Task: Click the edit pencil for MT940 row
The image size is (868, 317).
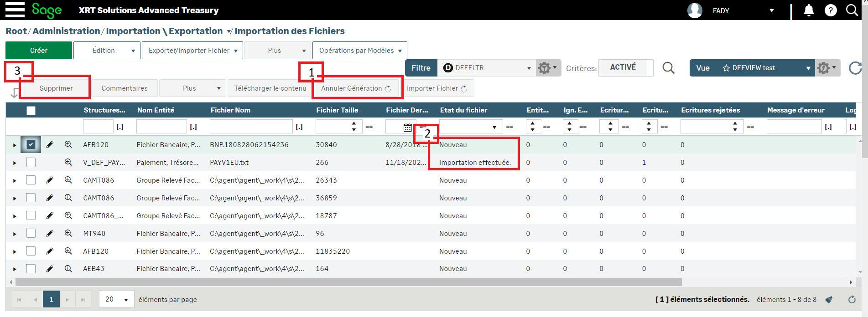Action: (x=50, y=233)
